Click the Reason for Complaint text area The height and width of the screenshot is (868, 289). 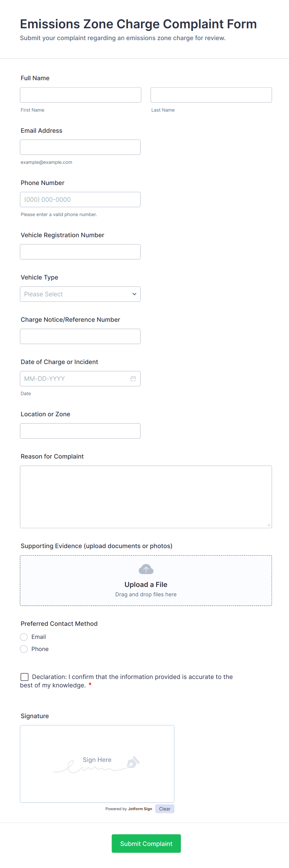(x=145, y=496)
